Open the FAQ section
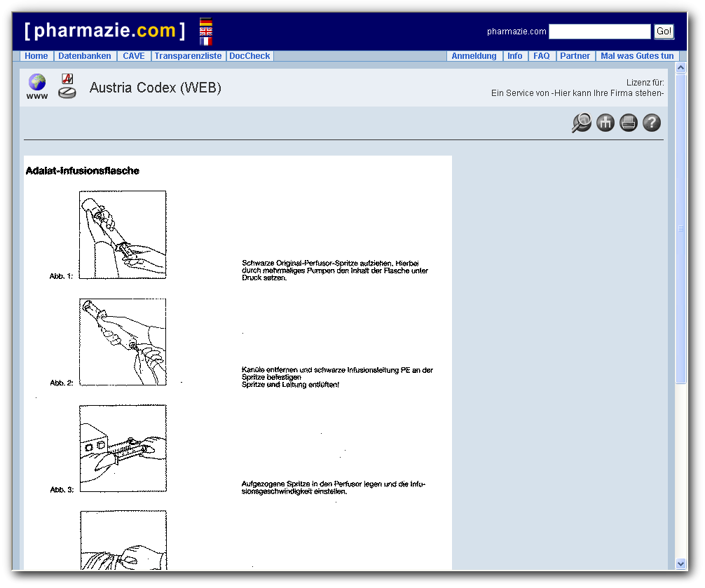Image resolution: width=705 pixels, height=588 pixels. [541, 56]
